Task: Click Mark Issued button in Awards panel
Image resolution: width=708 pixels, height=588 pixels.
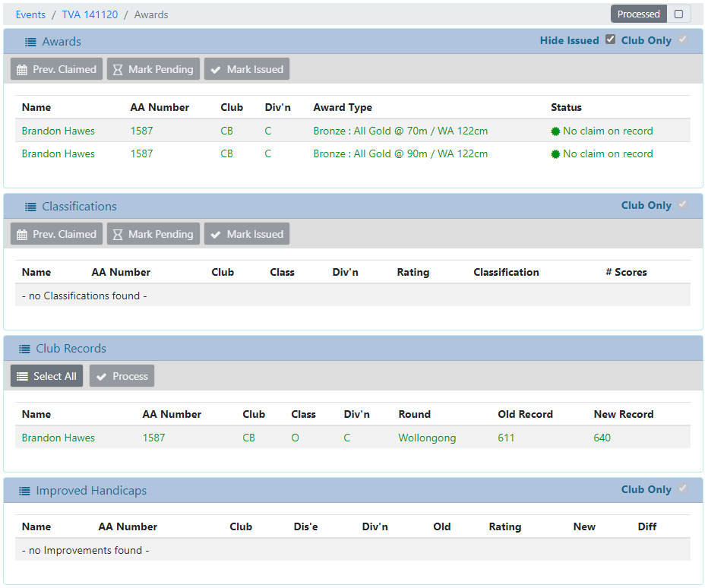Action: [x=247, y=69]
